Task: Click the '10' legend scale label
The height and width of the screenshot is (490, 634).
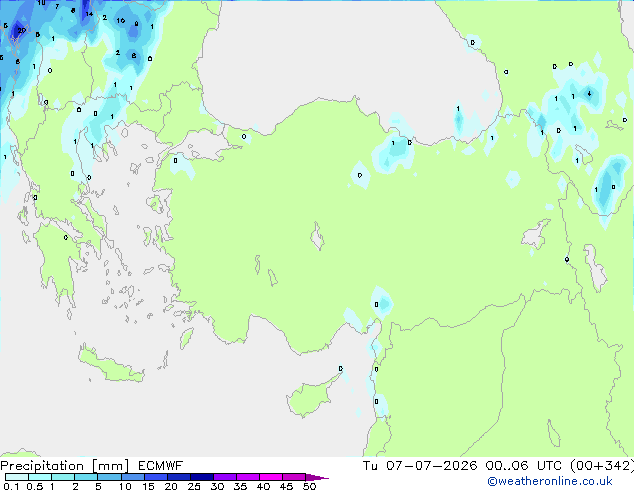Action: coord(125,486)
